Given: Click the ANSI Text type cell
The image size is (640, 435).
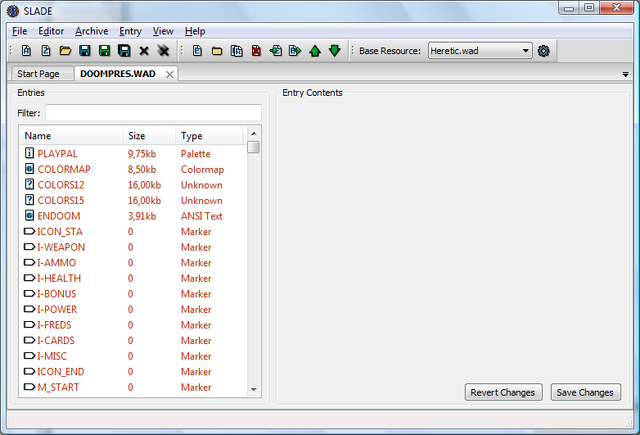Looking at the screenshot, I should (x=202, y=216).
